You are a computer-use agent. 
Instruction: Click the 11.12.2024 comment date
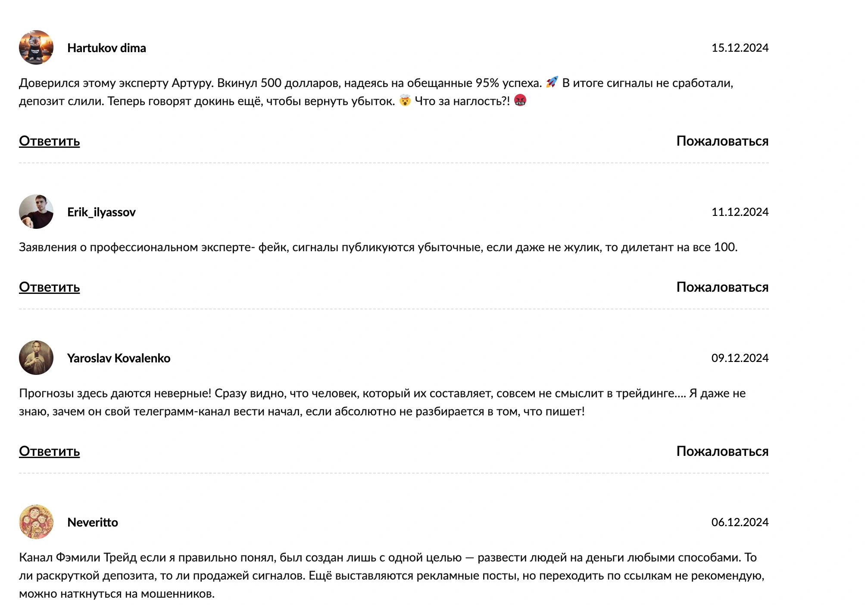740,212
